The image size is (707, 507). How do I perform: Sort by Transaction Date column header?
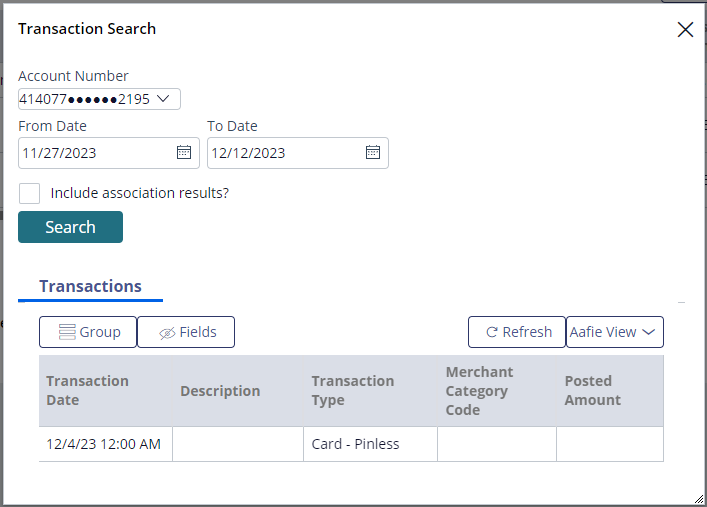point(106,391)
